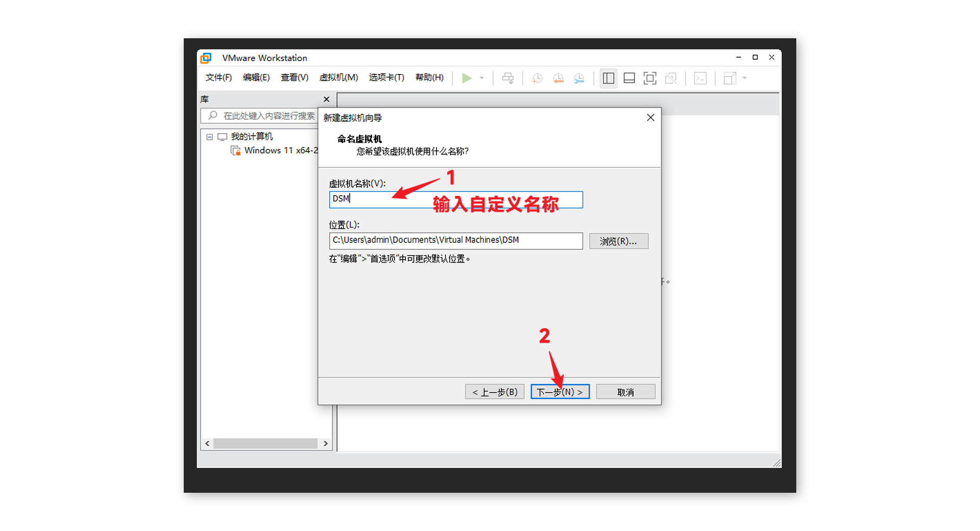Click the take snapshot toolbar icon
This screenshot has width=980, height=531.
[x=537, y=78]
